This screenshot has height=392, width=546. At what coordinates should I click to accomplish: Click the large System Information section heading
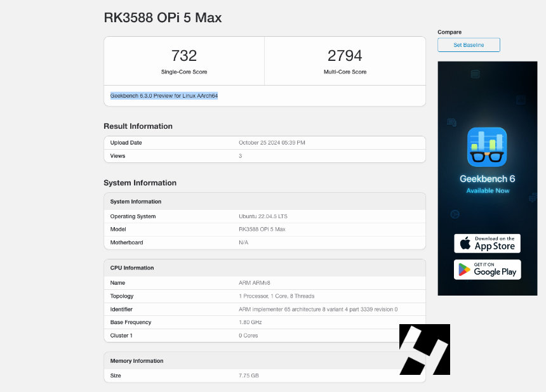pos(140,183)
